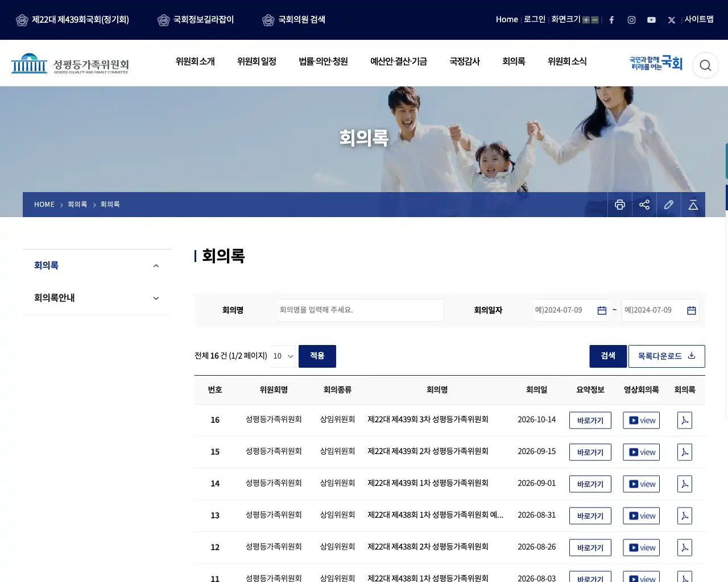Click the 성평등가족위원회 logo

pos(71,64)
